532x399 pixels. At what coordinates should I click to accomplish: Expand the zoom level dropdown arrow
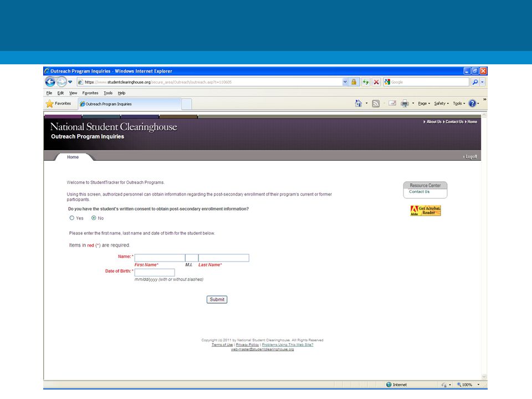[478, 385]
